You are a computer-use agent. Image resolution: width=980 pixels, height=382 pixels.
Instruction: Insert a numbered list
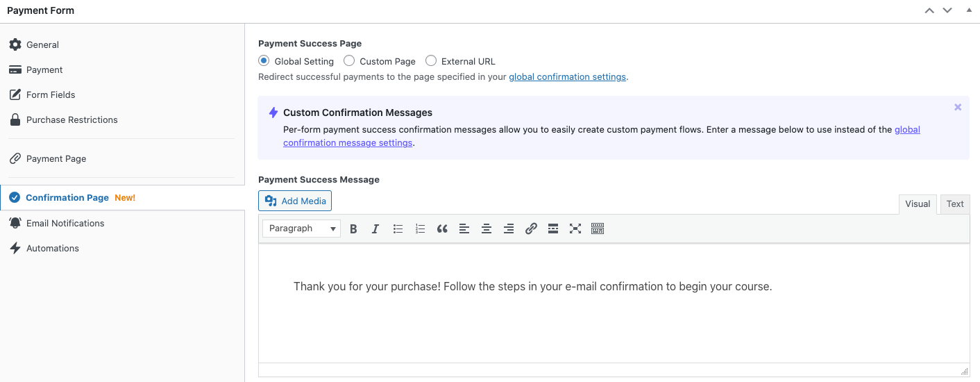click(420, 229)
